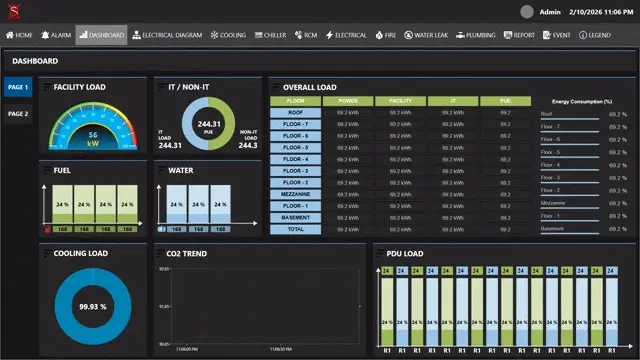
Task: Click the POWER column header
Action: click(x=348, y=101)
